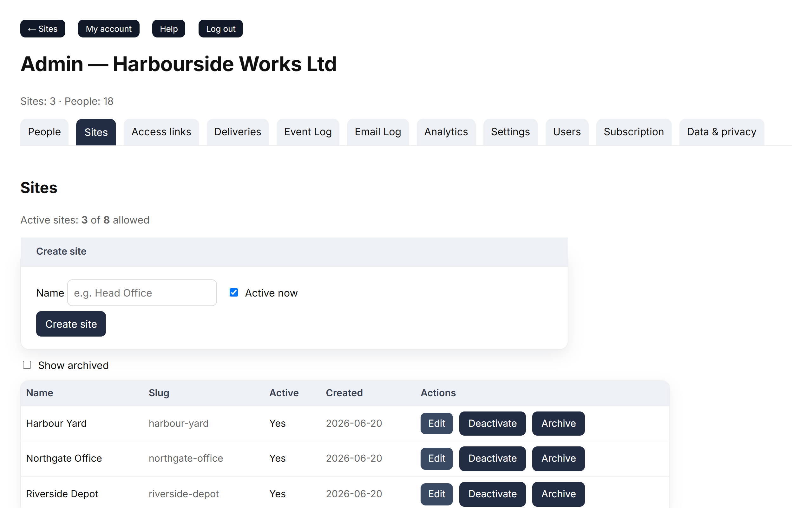This screenshot has height=508, width=812.
Task: Open the Access links tab
Action: point(161,132)
